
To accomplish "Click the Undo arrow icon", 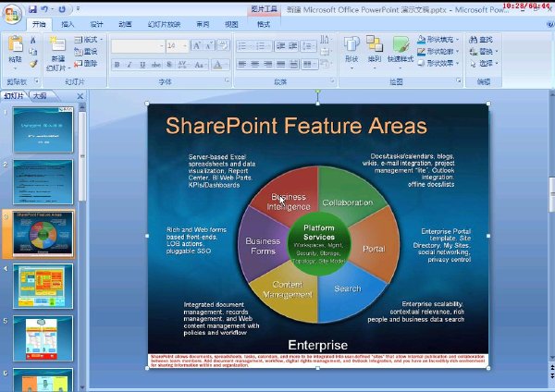I will tap(45, 9).
